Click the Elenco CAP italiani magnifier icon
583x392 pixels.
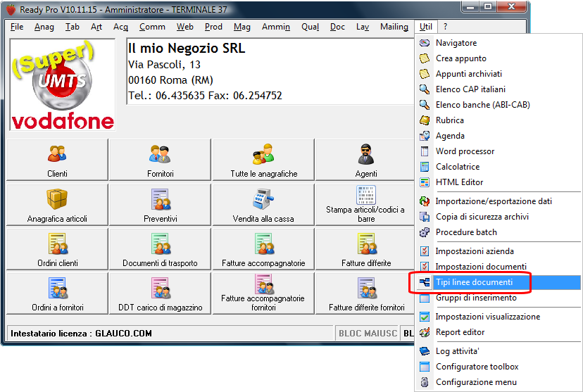(x=425, y=89)
